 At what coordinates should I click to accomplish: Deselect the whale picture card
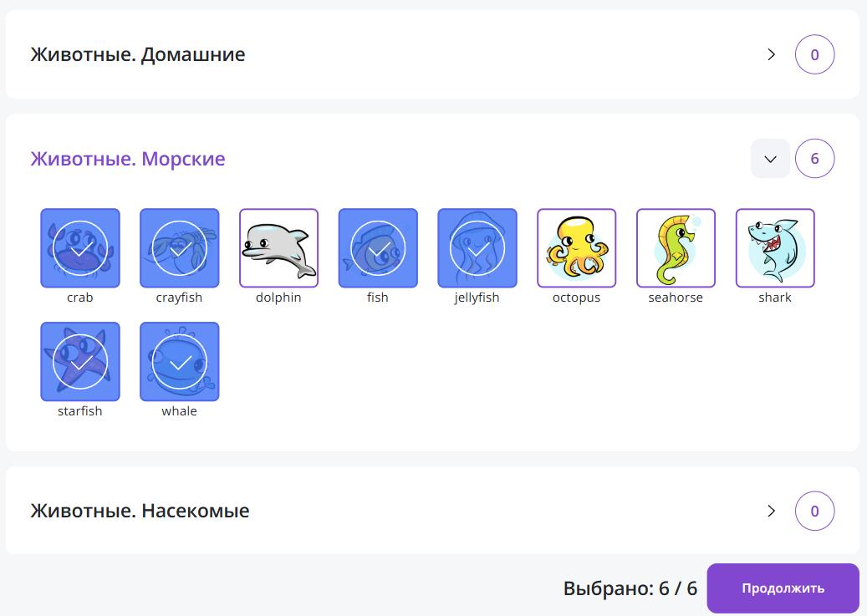pos(180,362)
